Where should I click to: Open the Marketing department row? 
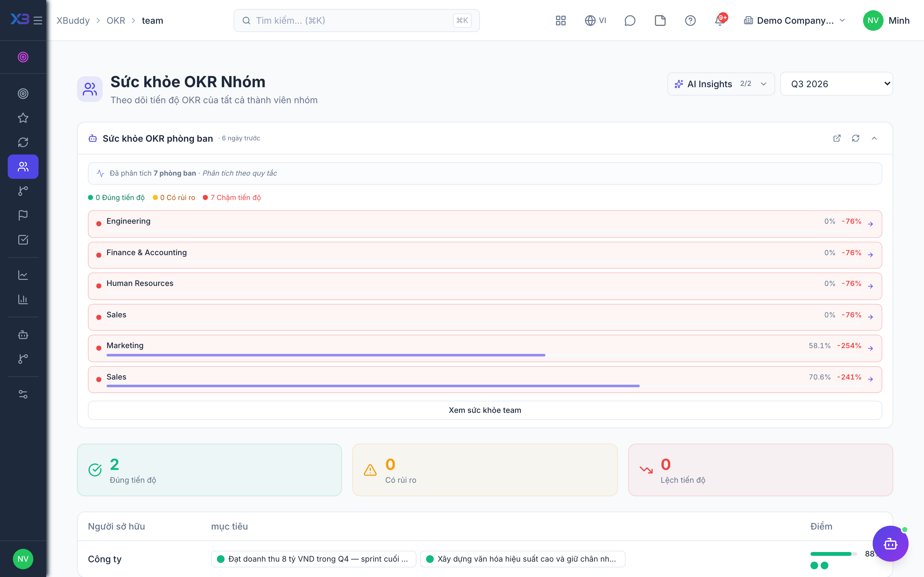[485, 348]
